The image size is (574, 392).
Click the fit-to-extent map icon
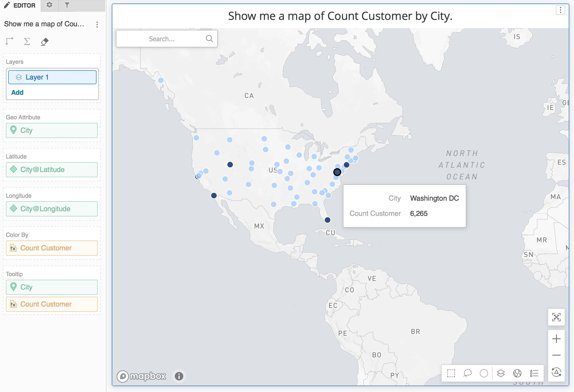pyautogui.click(x=556, y=317)
